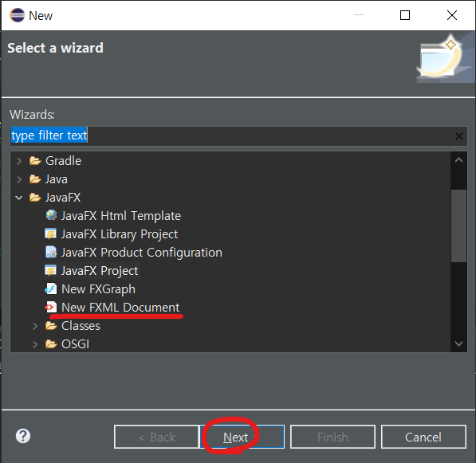
Task: Select JavaFX Html Template wizard
Action: pos(121,216)
